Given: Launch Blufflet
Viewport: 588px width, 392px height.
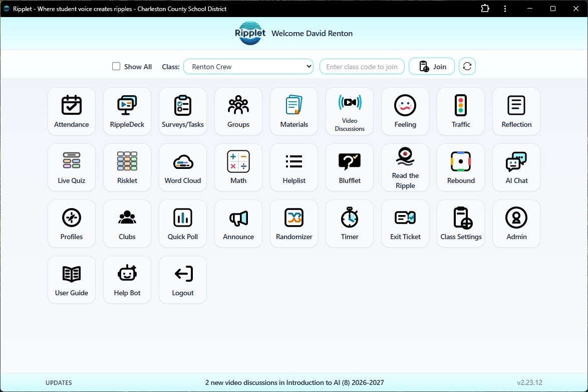Looking at the screenshot, I should pos(350,167).
